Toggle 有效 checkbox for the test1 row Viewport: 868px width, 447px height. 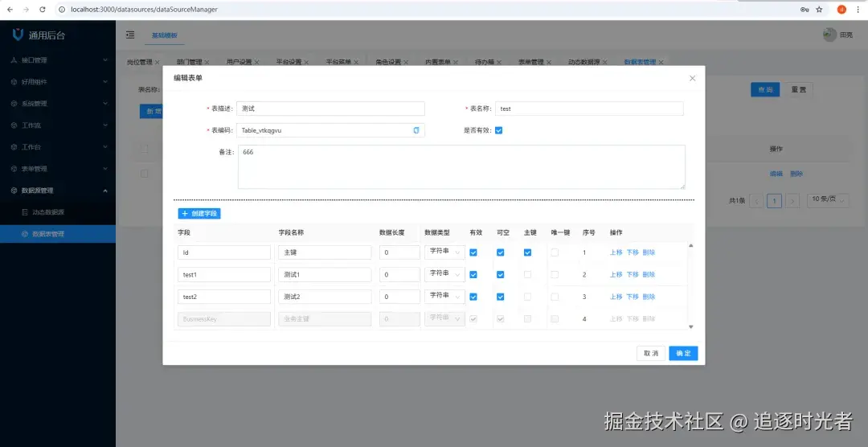point(473,275)
